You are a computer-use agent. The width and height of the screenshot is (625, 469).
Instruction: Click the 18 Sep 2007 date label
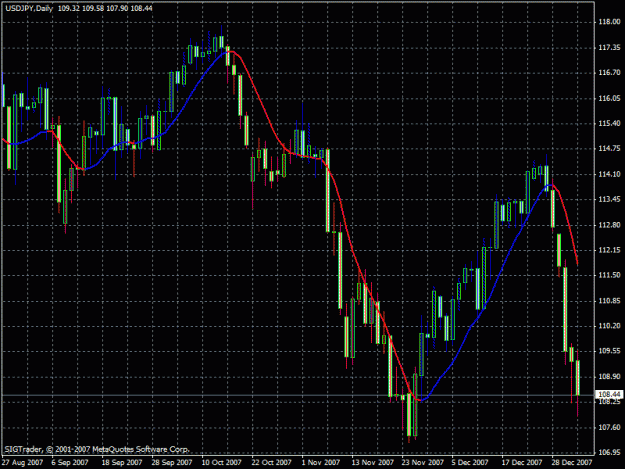pyautogui.click(x=122, y=462)
